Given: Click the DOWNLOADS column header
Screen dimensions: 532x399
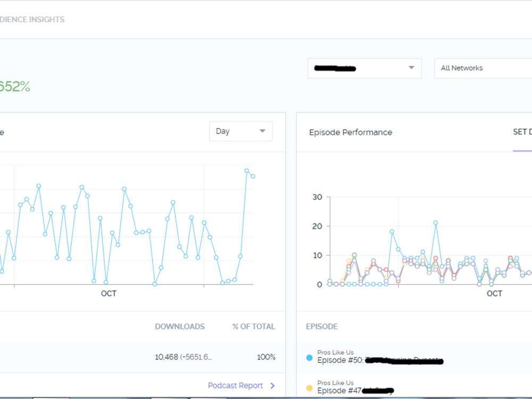Looking at the screenshot, I should pyautogui.click(x=180, y=327).
